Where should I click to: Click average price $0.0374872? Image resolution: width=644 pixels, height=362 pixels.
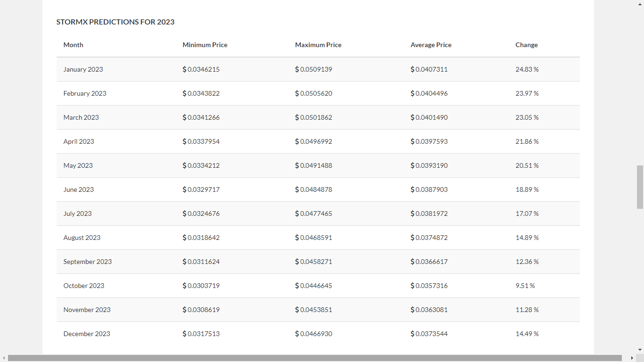coord(429,238)
